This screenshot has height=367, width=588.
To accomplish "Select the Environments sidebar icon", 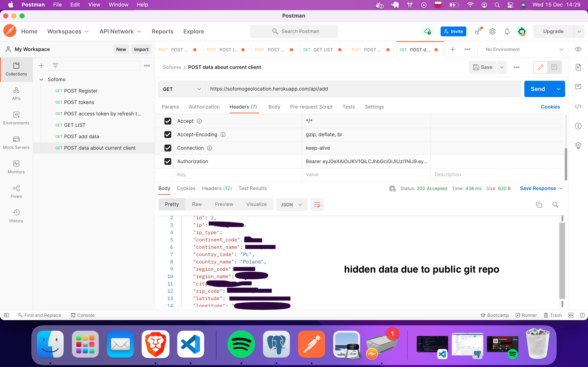I will (16, 118).
